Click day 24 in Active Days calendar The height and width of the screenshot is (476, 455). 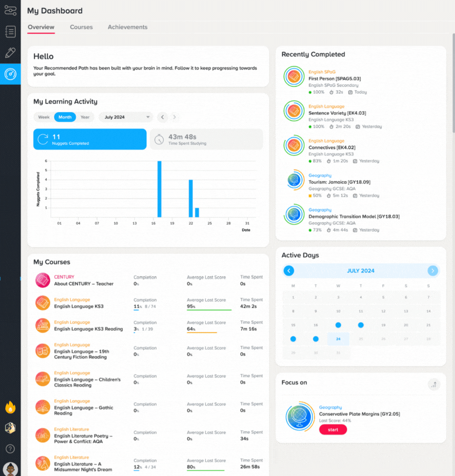(x=338, y=339)
